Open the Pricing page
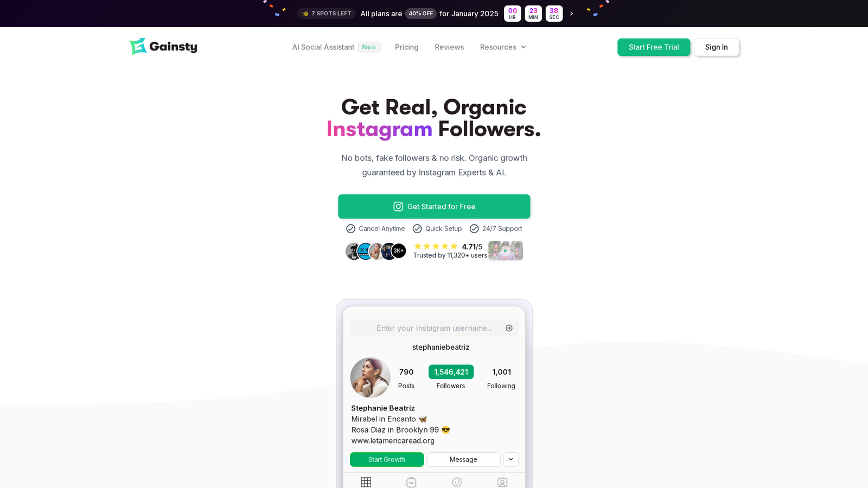This screenshot has width=868, height=488. [407, 47]
